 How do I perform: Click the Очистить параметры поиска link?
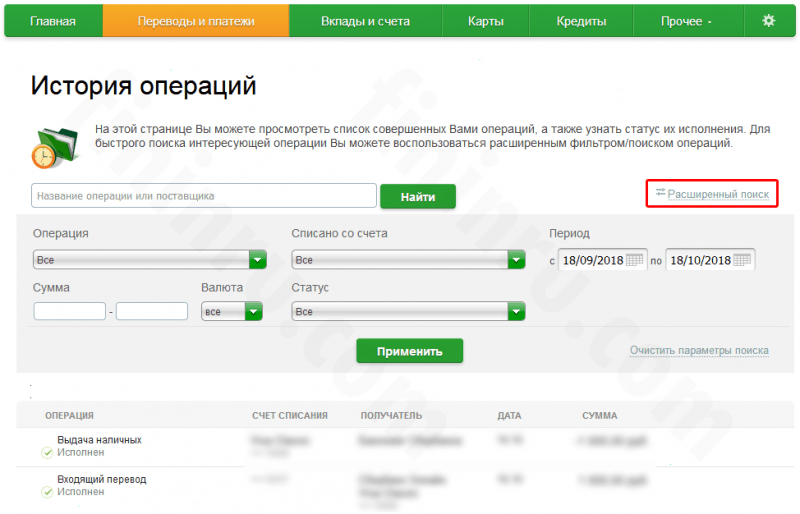pos(699,351)
